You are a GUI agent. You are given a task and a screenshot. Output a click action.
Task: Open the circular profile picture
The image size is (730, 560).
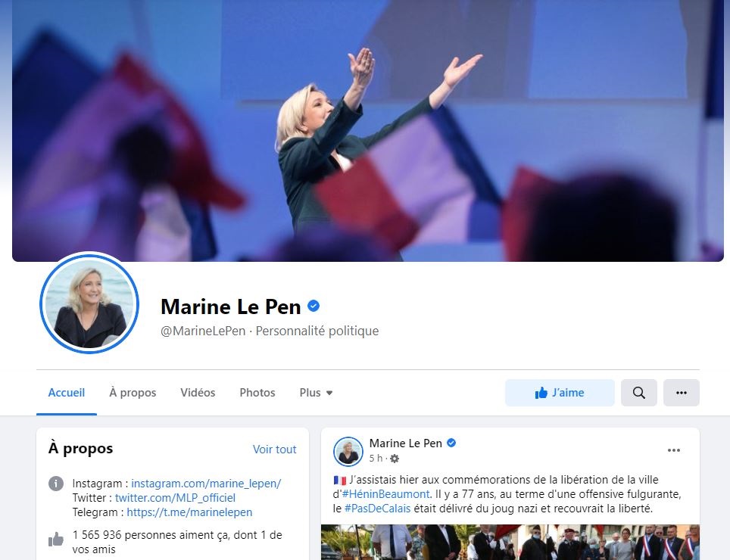click(x=89, y=303)
